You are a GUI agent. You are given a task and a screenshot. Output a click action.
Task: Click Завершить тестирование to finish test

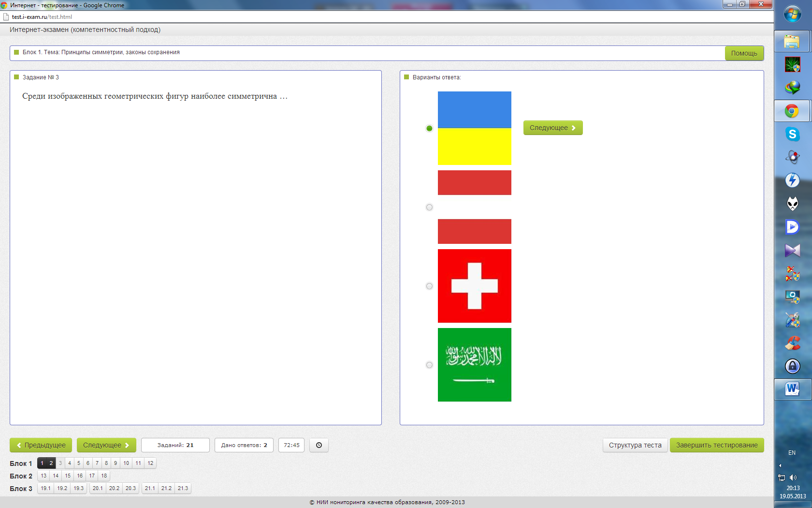pyautogui.click(x=717, y=445)
